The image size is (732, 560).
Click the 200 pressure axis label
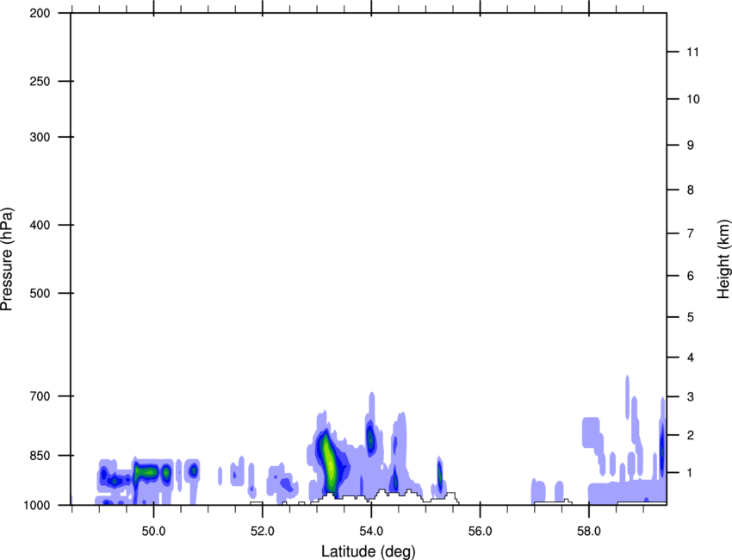40,13
